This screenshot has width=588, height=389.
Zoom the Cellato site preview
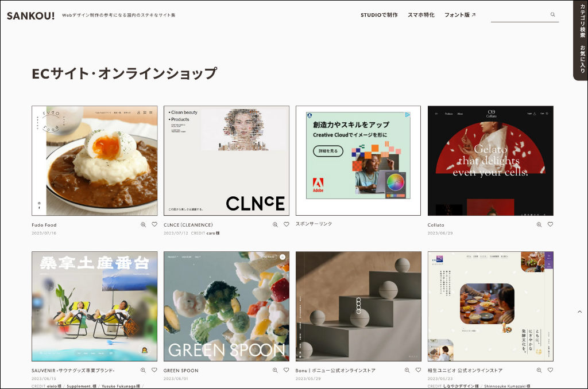tap(539, 224)
